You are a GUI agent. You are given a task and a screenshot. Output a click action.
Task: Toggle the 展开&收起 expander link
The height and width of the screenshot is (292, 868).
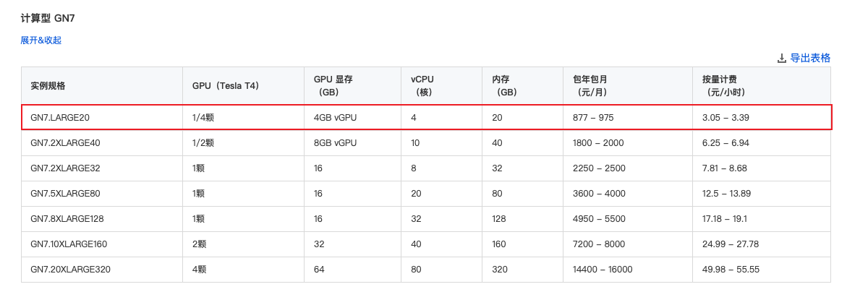41,40
